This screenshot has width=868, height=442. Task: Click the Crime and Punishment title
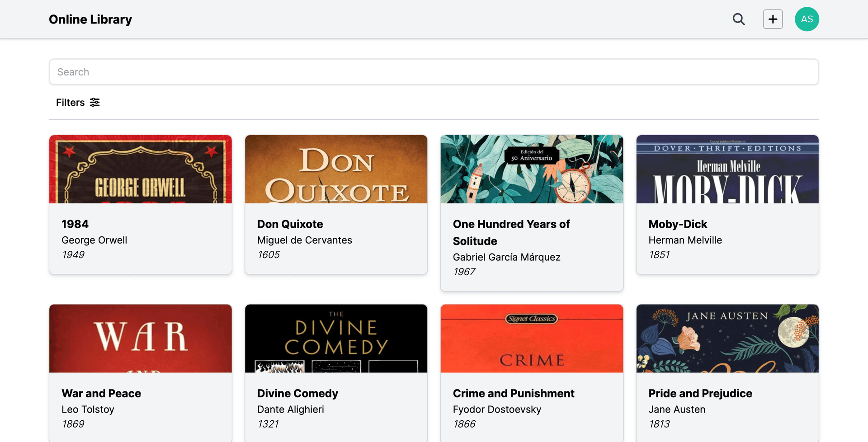(514, 394)
